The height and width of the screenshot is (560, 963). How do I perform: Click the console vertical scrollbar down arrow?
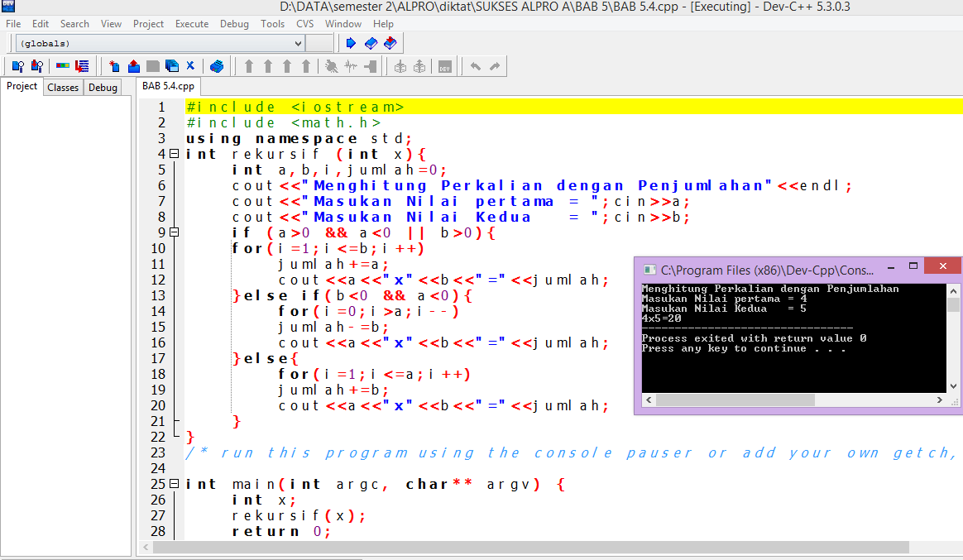coord(953,386)
